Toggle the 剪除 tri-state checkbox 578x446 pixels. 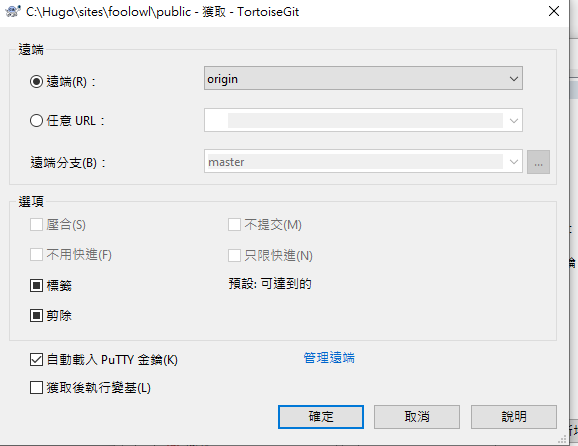coord(36,316)
